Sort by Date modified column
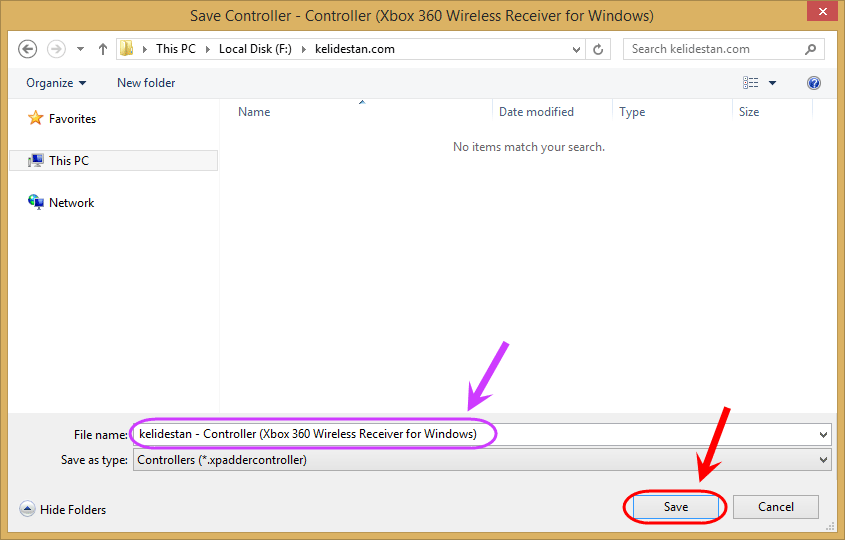The image size is (845, 540). click(536, 112)
